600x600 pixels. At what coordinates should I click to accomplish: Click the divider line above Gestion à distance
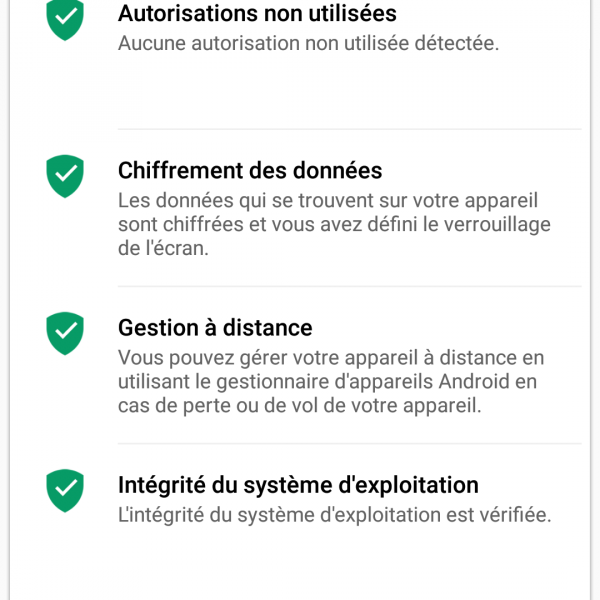point(349,287)
